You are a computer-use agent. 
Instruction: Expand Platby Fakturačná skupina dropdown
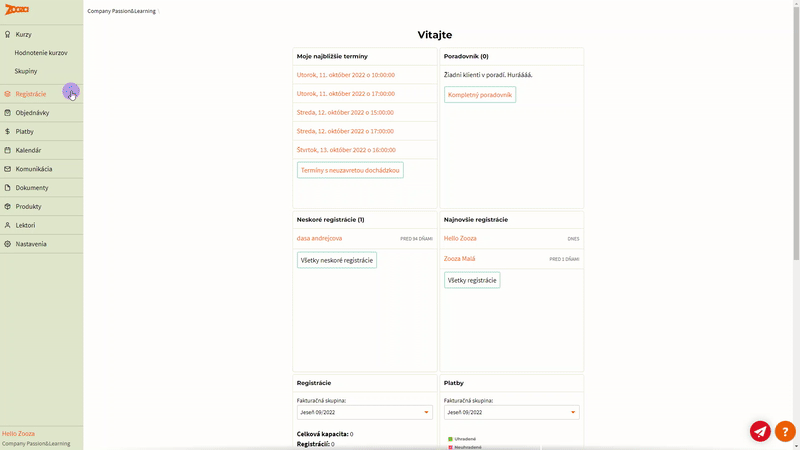point(511,412)
